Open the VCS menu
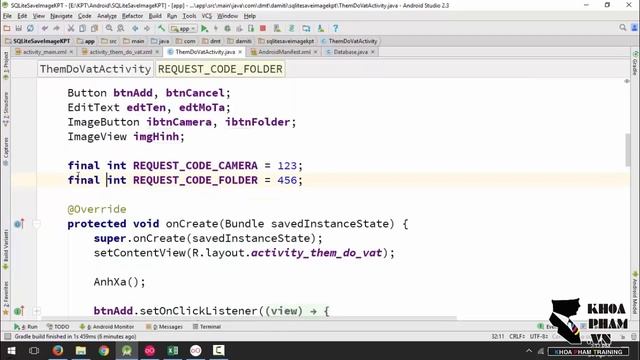This screenshot has width=640, height=360. (207, 16)
